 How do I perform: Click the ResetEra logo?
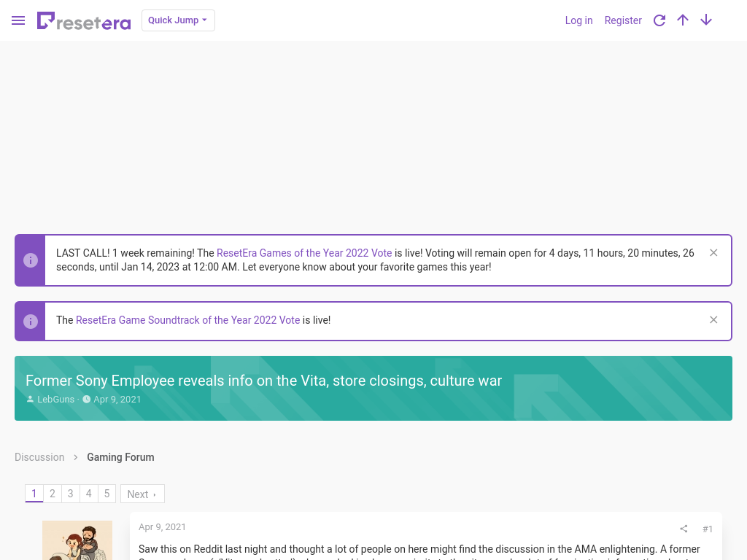84,20
